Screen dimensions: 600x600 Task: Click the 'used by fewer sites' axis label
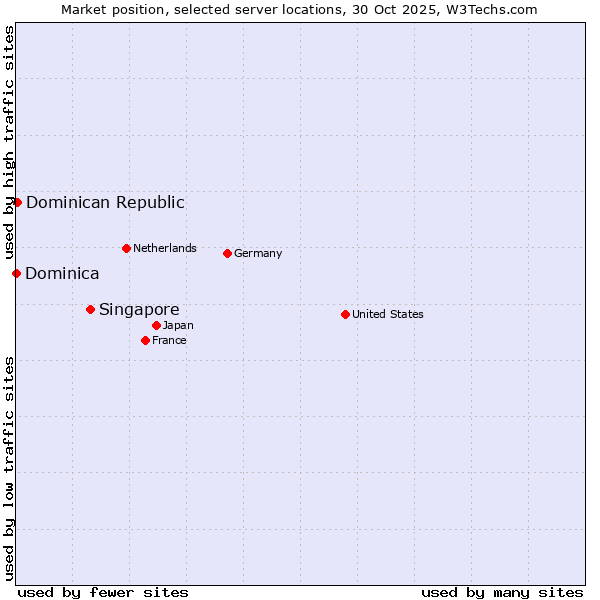point(103,592)
